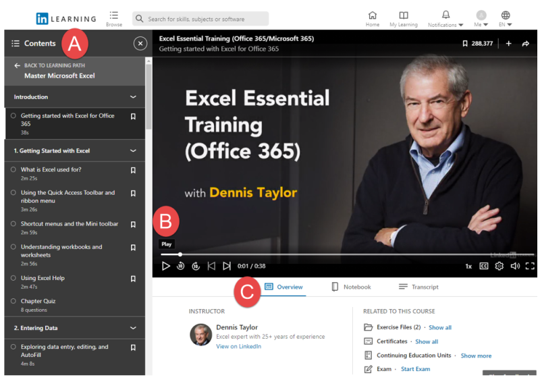Mute the video volume
The width and height of the screenshot is (540, 392).
coord(514,266)
